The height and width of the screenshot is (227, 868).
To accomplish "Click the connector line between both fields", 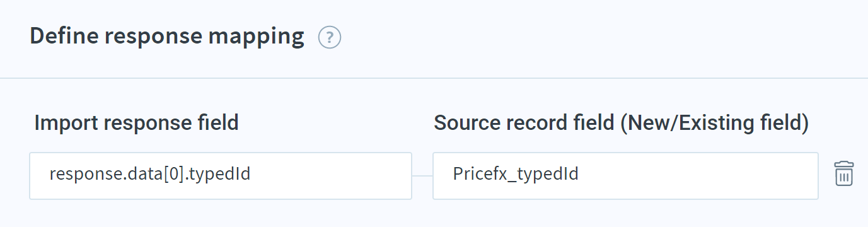I will [422, 175].
